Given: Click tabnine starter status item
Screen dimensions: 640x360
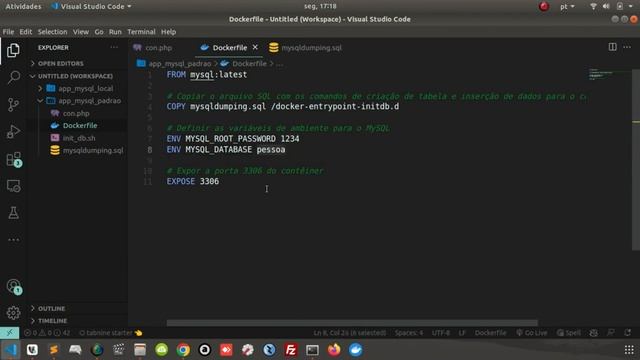Looking at the screenshot, I should tap(110, 333).
